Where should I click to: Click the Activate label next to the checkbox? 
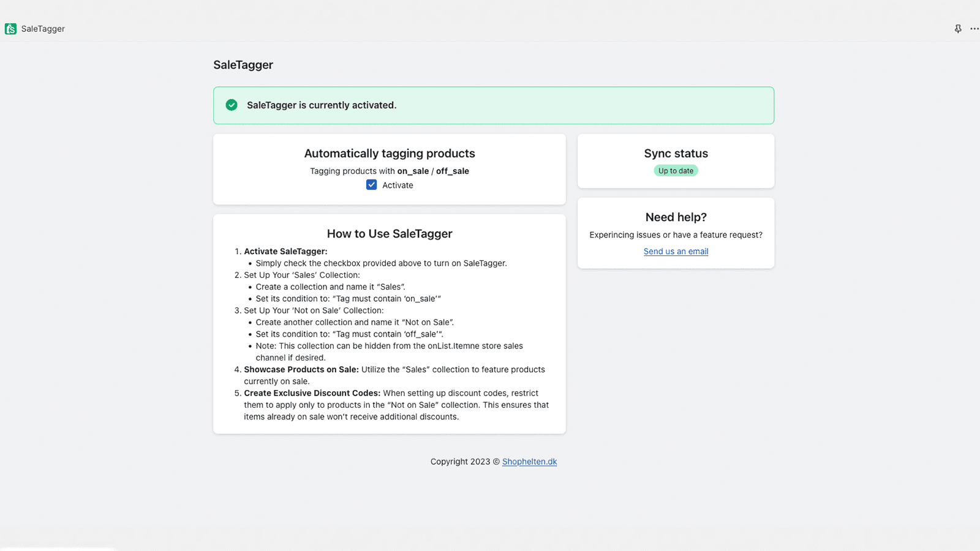point(397,185)
